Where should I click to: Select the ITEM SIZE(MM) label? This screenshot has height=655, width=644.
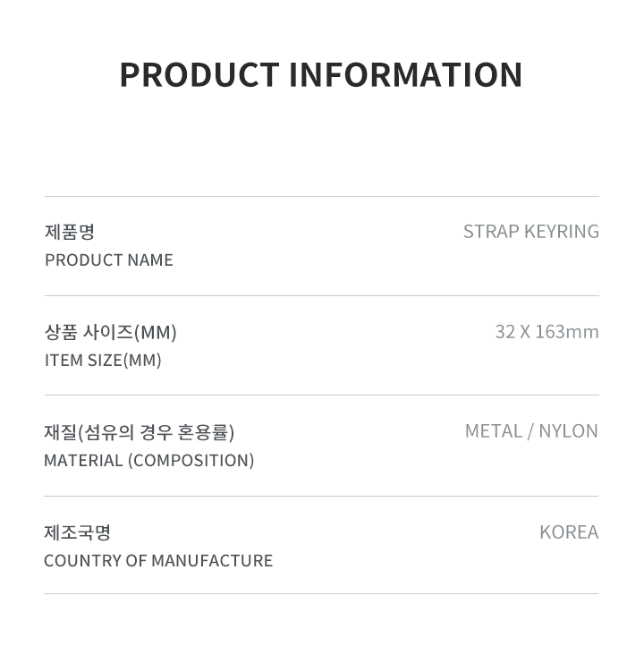click(x=103, y=361)
